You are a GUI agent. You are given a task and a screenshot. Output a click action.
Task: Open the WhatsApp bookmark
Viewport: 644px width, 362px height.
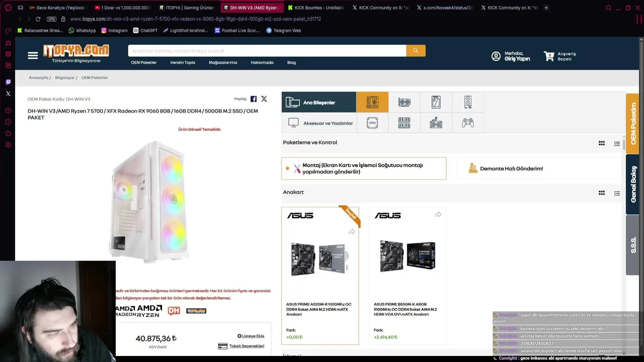pyautogui.click(x=82, y=30)
